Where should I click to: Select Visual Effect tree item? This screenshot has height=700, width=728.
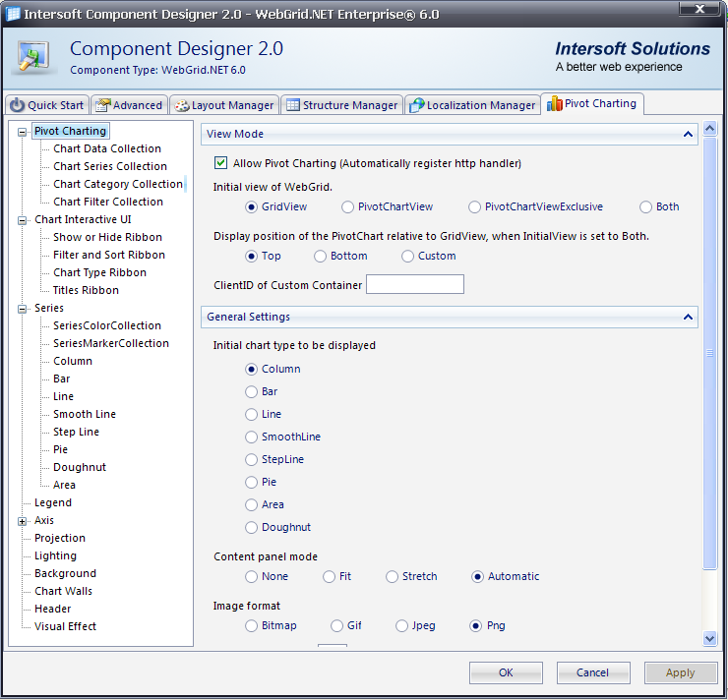pos(66,626)
